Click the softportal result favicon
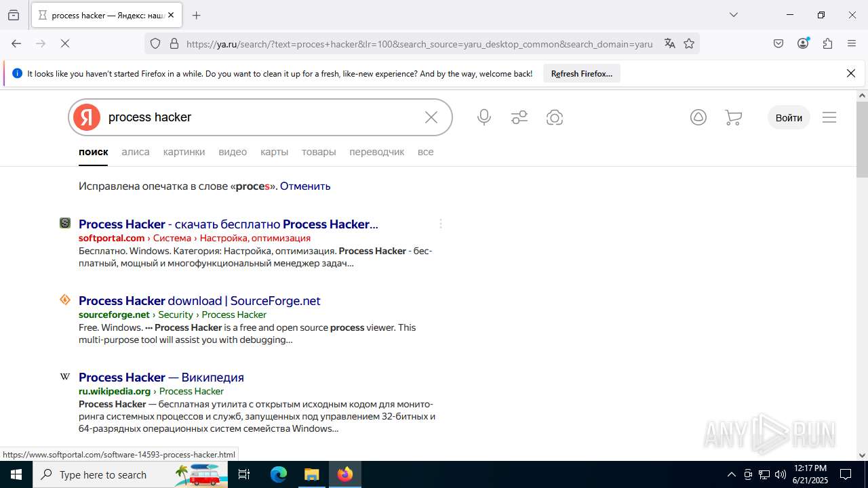Image resolution: width=868 pixels, height=488 pixels. coord(65,223)
